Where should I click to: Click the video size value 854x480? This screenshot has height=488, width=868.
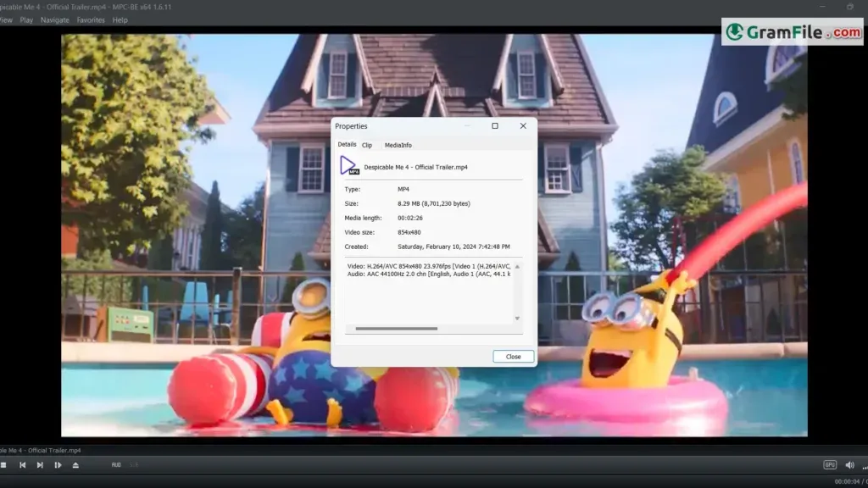[409, 232]
